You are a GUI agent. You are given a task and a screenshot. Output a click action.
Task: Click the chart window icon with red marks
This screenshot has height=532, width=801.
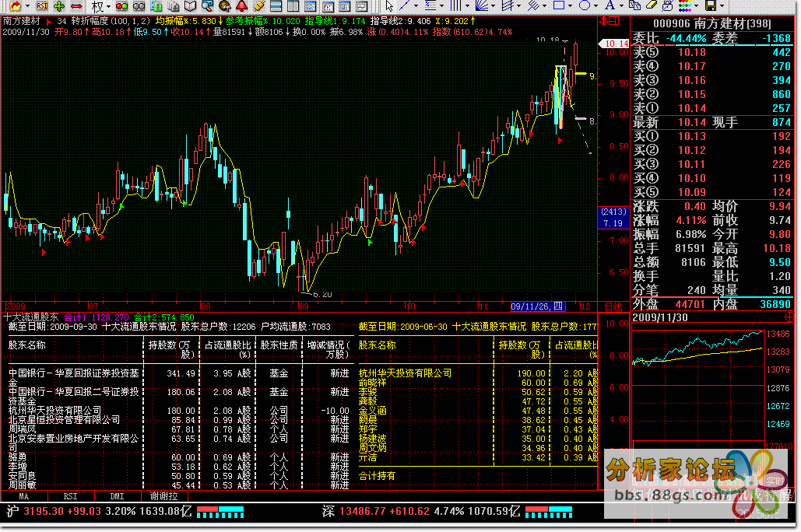[328, 7]
